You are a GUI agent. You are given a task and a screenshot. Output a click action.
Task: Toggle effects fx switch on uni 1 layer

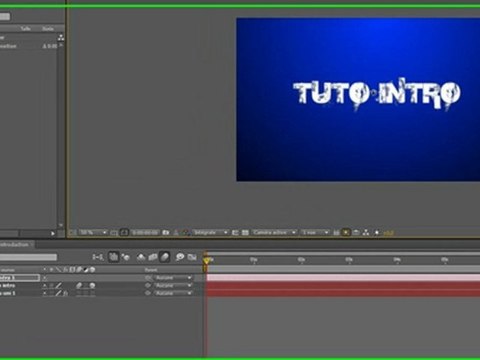(66, 293)
